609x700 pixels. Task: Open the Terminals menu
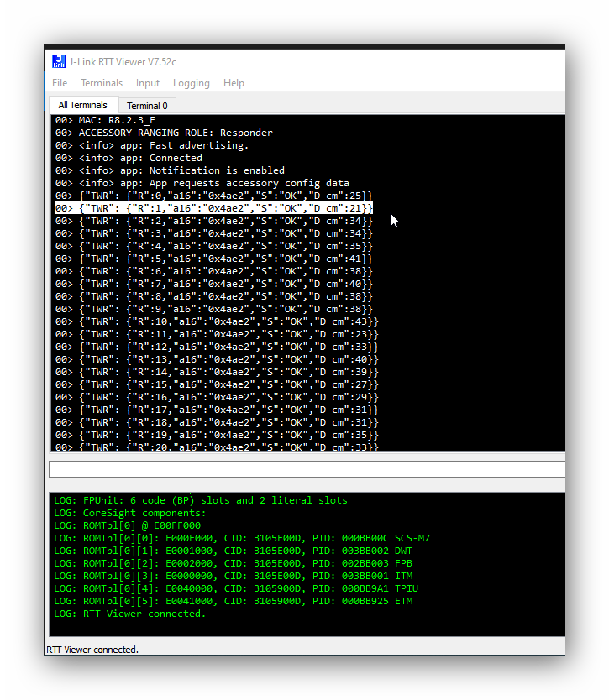coord(102,83)
